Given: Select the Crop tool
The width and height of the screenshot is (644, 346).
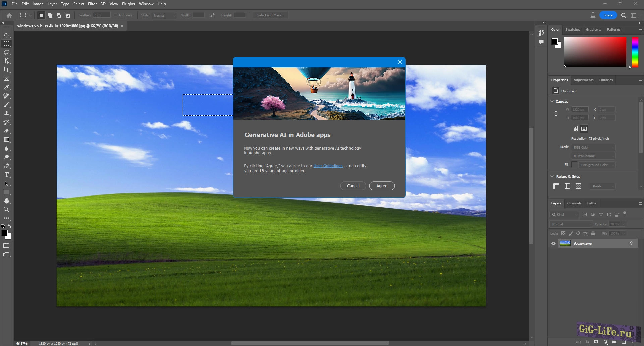Looking at the screenshot, I should click(6, 70).
